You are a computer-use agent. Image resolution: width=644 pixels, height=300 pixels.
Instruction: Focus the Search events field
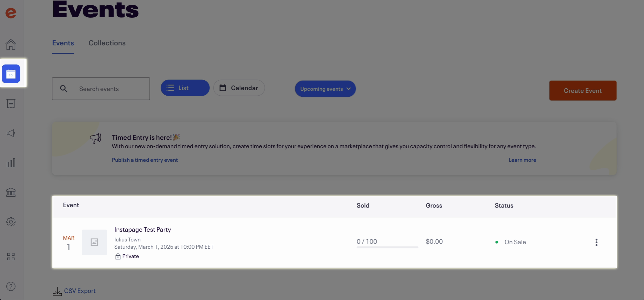(101, 89)
